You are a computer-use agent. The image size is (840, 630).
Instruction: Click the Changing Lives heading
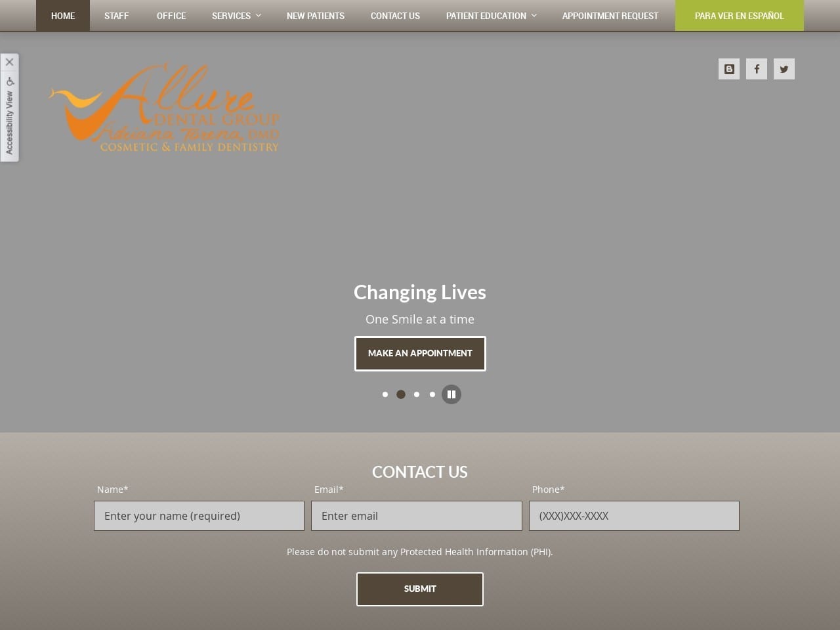(x=420, y=293)
